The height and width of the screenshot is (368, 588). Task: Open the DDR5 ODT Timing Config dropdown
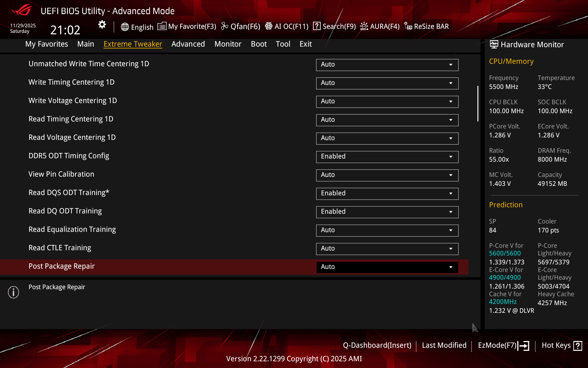click(x=387, y=157)
